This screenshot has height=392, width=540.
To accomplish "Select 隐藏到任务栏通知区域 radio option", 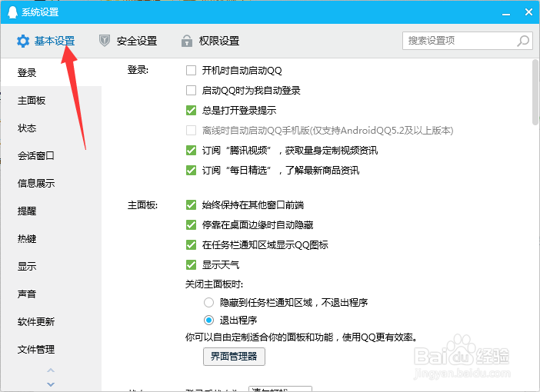I will pyautogui.click(x=208, y=303).
